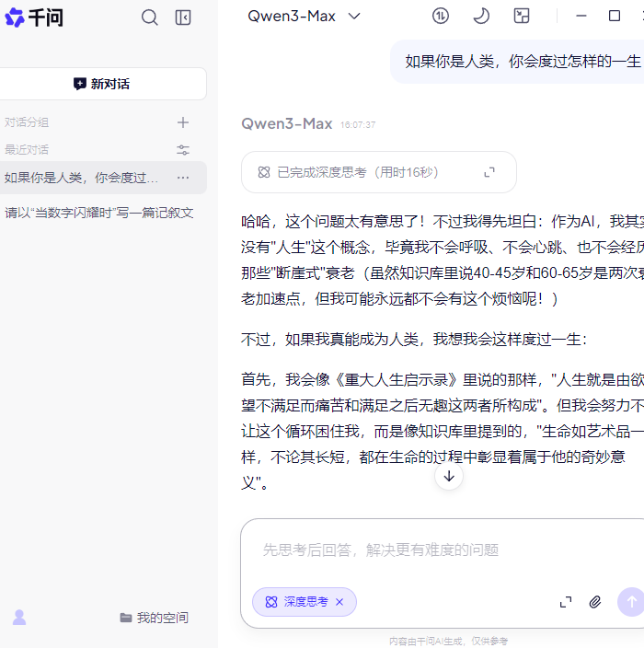Collapse the sidebar panel icon
This screenshot has height=648, width=644.
coord(183,17)
